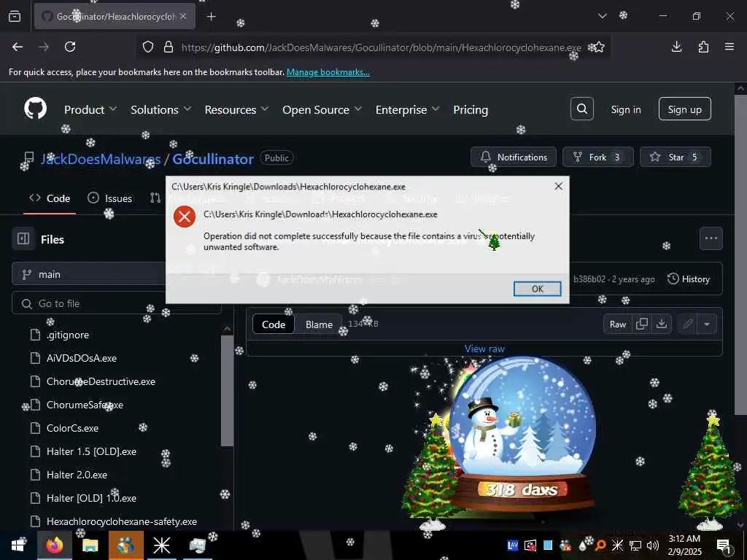Image resolution: width=747 pixels, height=560 pixels.
Task: Click the GitHub logo icon
Action: coord(35,109)
